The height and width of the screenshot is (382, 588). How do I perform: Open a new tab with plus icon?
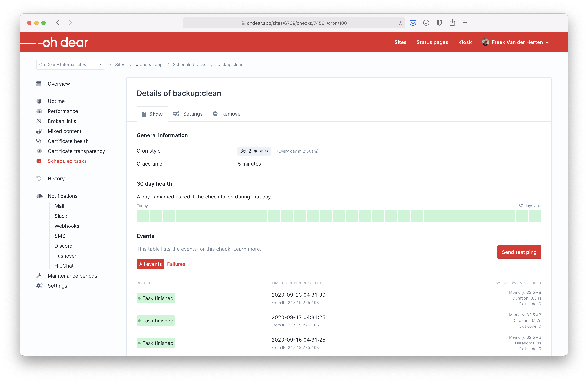pos(465,23)
